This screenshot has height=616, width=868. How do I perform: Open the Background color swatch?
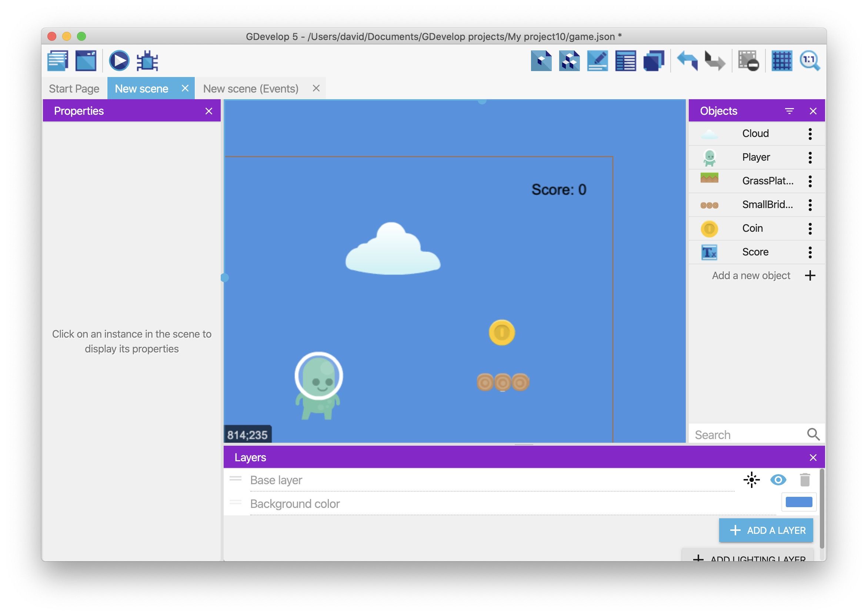click(799, 502)
